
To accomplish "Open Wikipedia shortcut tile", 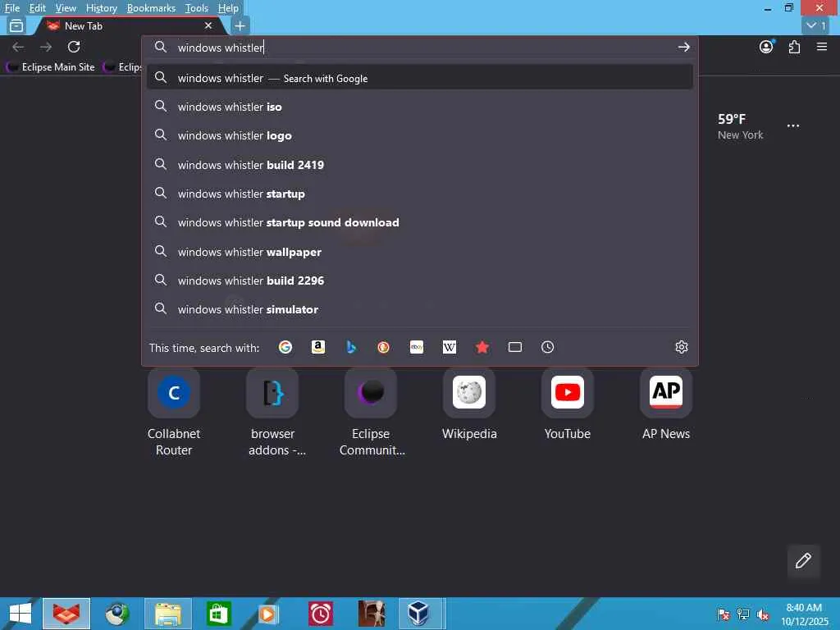I will tap(469, 405).
